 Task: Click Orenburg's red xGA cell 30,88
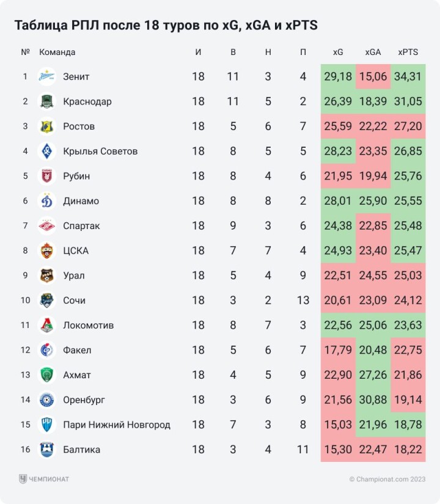coord(373,400)
